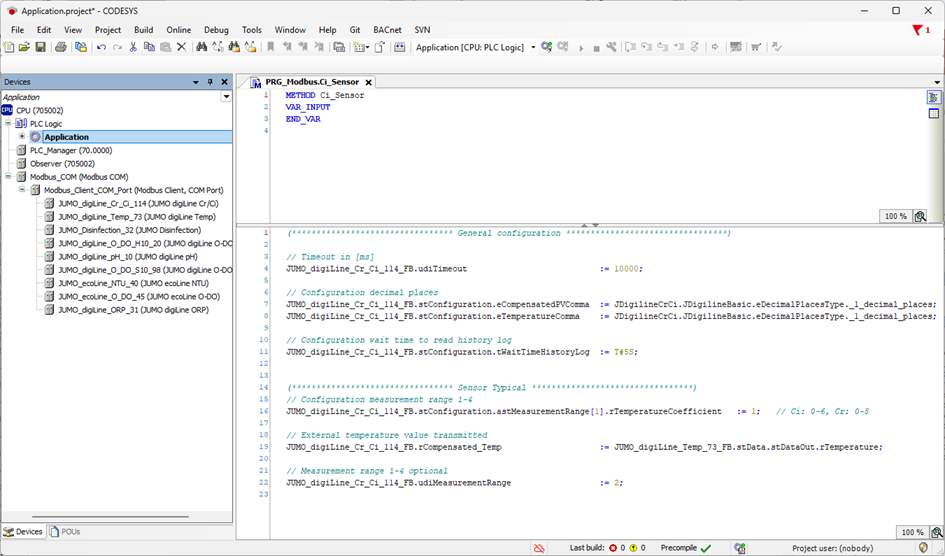This screenshot has width=945, height=556.
Task: Click Precompile green checkmark
Action: (x=706, y=548)
